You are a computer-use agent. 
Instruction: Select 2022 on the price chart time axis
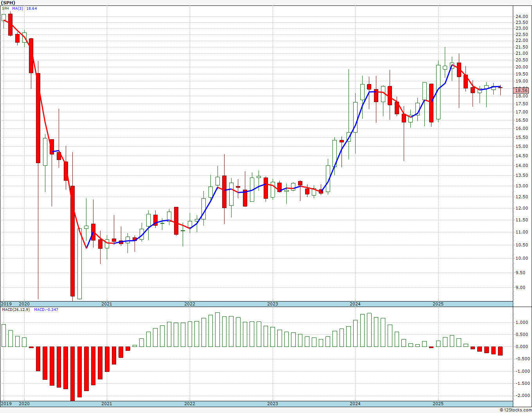click(x=190, y=304)
